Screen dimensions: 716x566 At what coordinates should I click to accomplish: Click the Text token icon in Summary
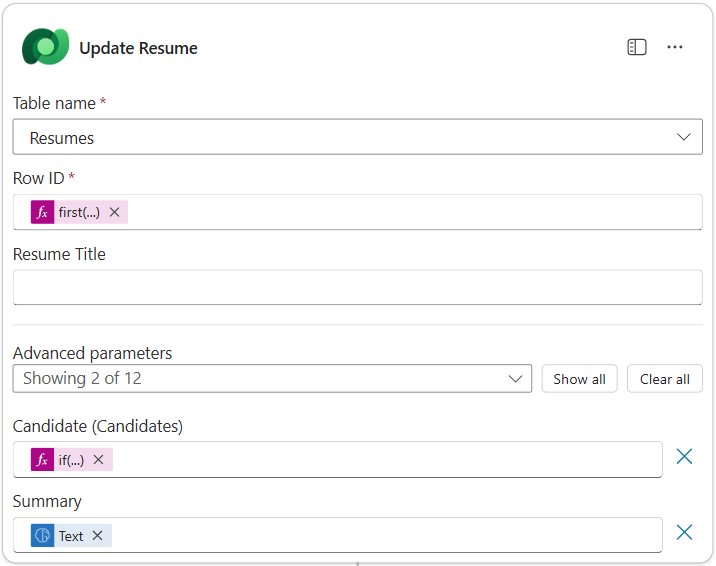pyautogui.click(x=42, y=536)
